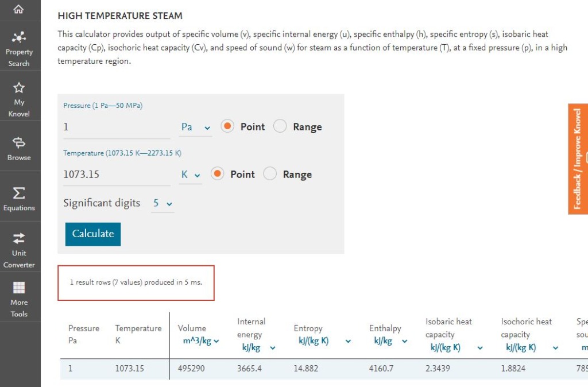Expand the Significant digits dropdown

[163, 203]
